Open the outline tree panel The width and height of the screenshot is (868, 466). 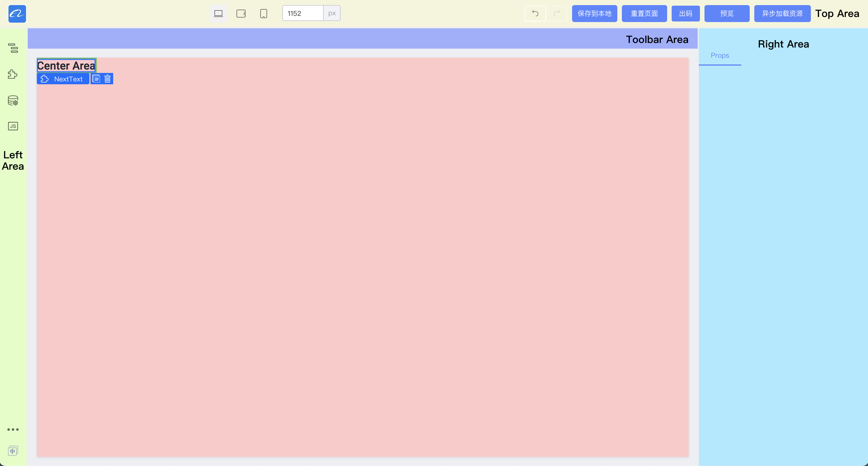(x=13, y=48)
